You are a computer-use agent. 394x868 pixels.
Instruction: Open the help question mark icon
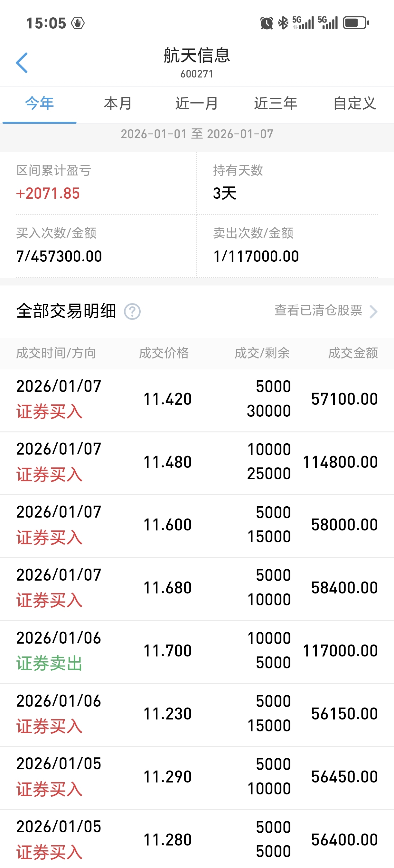pos(132,311)
